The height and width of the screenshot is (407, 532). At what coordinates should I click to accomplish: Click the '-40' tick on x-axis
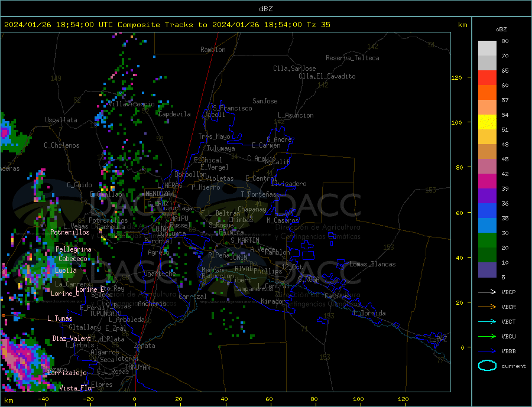(x=43, y=399)
